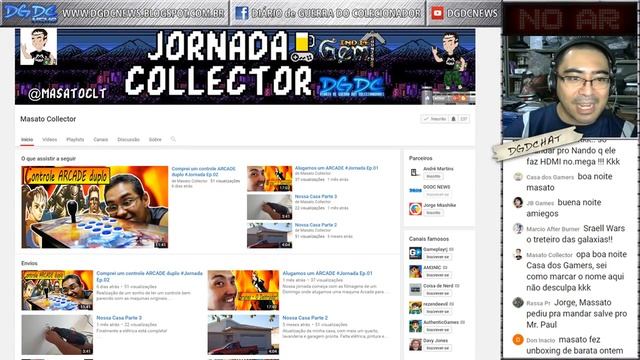Click the watch-next thumbnail for Nossa Casa Parte 2
The width and height of the screenshot is (640, 360).
269,236
